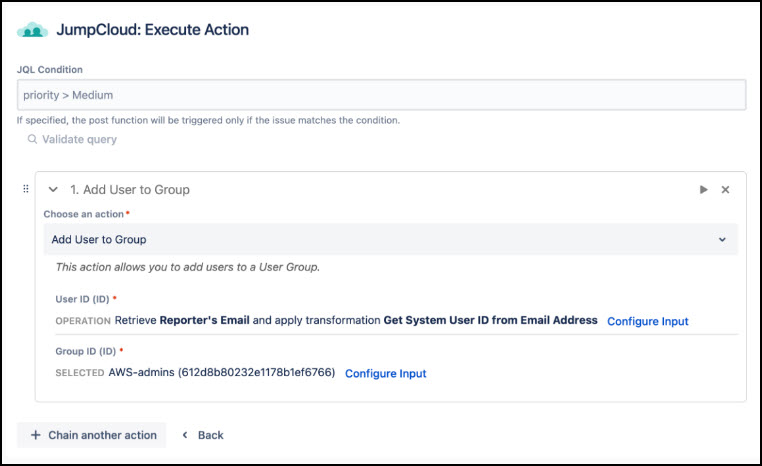Viewport: 762px width, 466px height.
Task: Click the JumpCloud cloud logo icon
Action: click(33, 30)
